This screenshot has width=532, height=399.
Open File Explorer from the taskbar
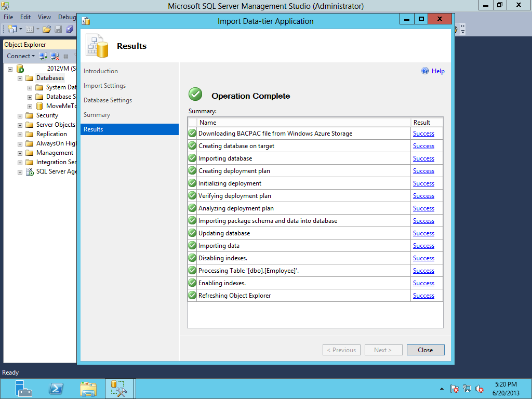[x=88, y=389]
